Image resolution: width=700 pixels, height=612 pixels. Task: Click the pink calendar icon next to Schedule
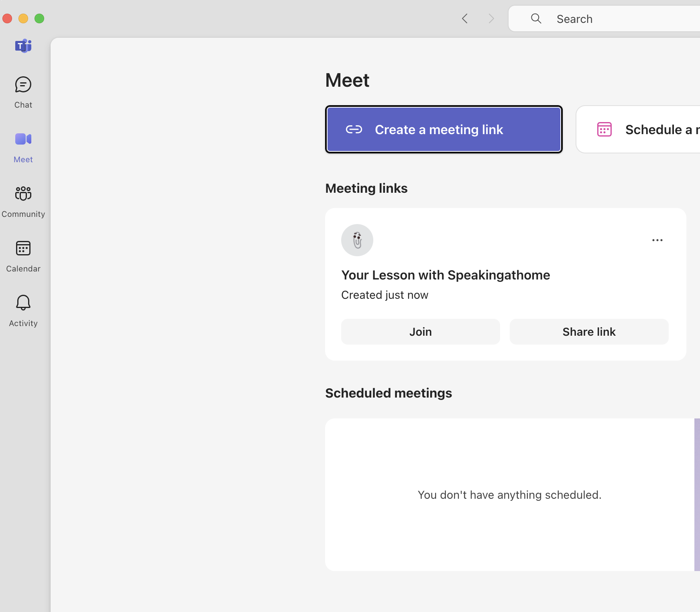point(604,129)
